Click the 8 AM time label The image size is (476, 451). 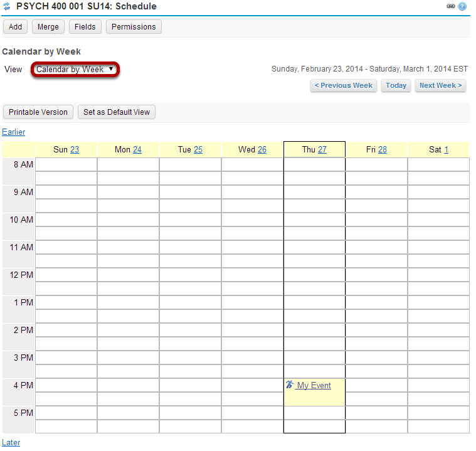coord(23,164)
